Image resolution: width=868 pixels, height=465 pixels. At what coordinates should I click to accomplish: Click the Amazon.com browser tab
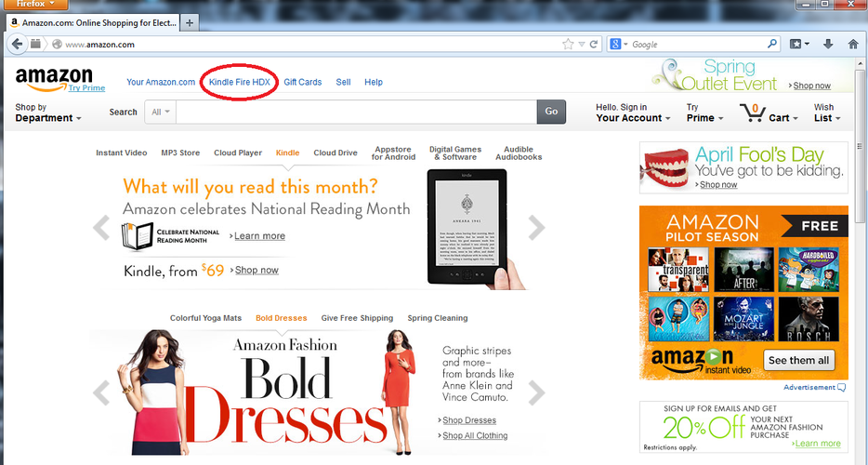pyautogui.click(x=93, y=22)
